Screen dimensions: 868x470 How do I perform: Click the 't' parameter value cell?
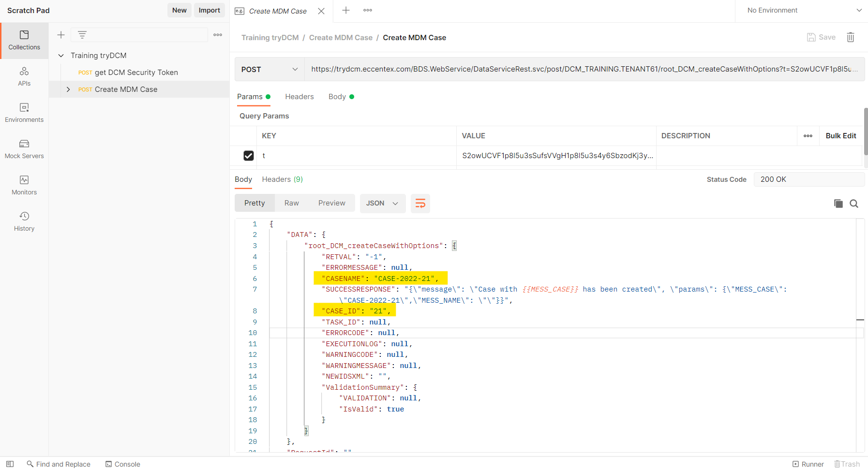[556, 156]
